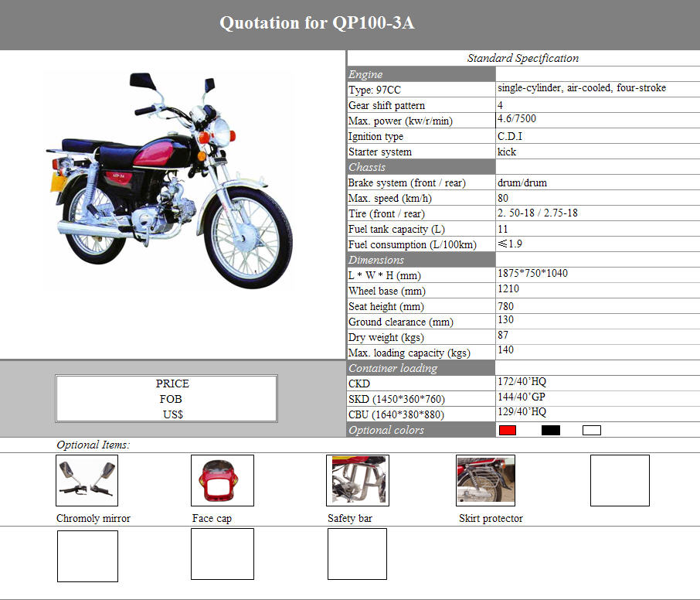Select the 'Chassis' section header

click(421, 167)
